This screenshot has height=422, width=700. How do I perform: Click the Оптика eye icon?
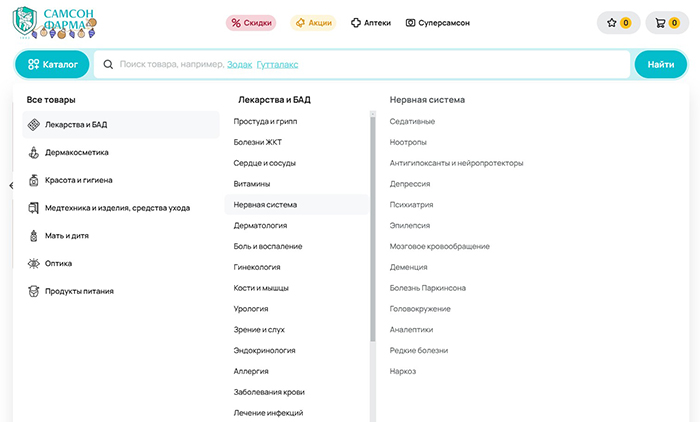(x=34, y=264)
